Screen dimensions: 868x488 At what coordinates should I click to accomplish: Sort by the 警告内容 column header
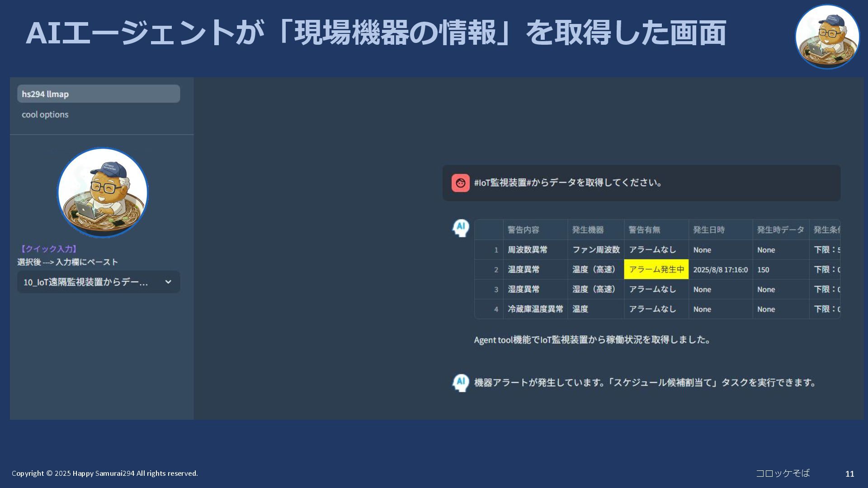(x=524, y=230)
